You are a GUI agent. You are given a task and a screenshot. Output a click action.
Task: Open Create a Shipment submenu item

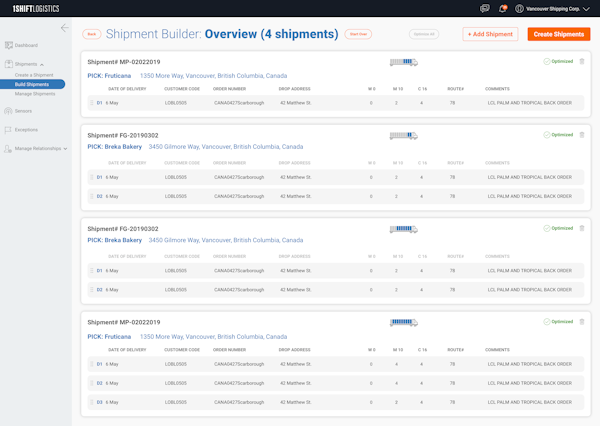point(34,75)
